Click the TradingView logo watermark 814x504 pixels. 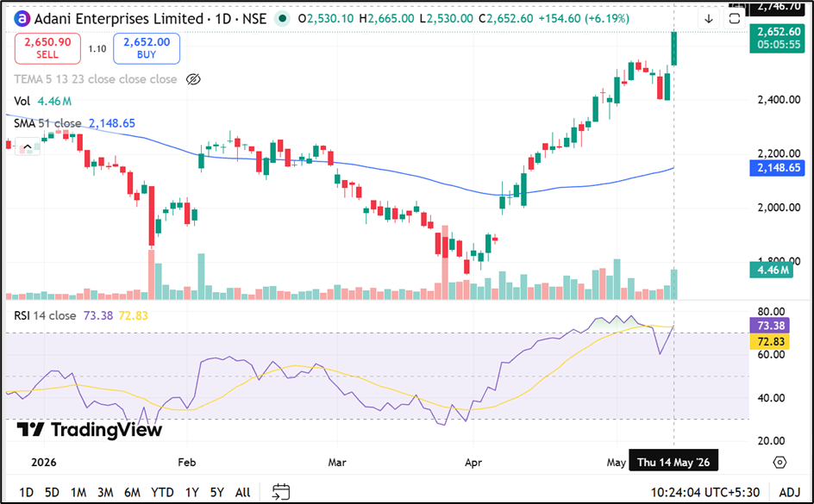click(90, 430)
